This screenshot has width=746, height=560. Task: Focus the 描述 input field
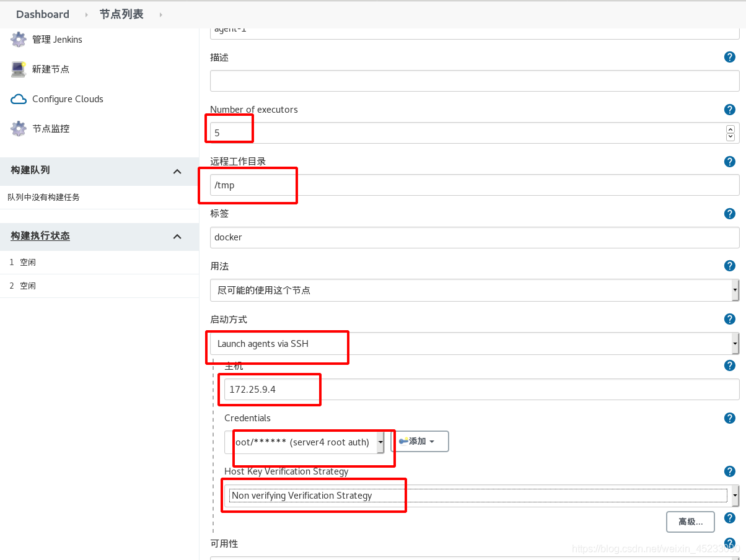pyautogui.click(x=475, y=81)
